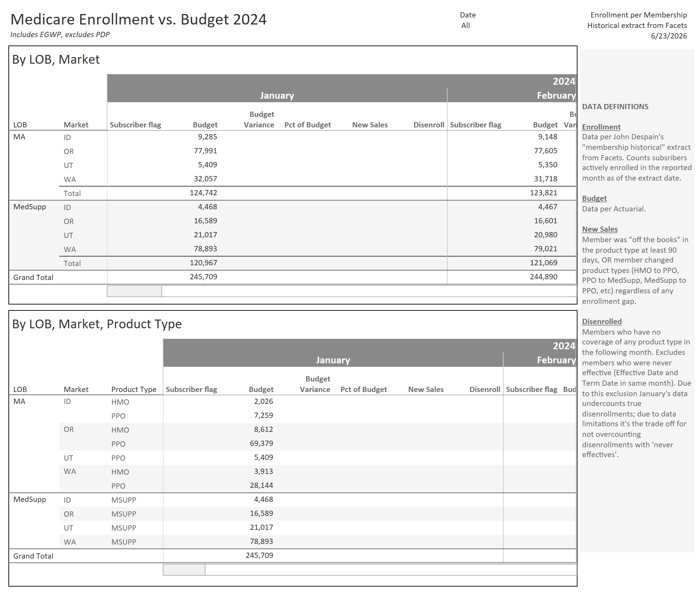Select MedSupp WA February value 79,021
This screenshot has height=595, width=700.
[x=546, y=249]
